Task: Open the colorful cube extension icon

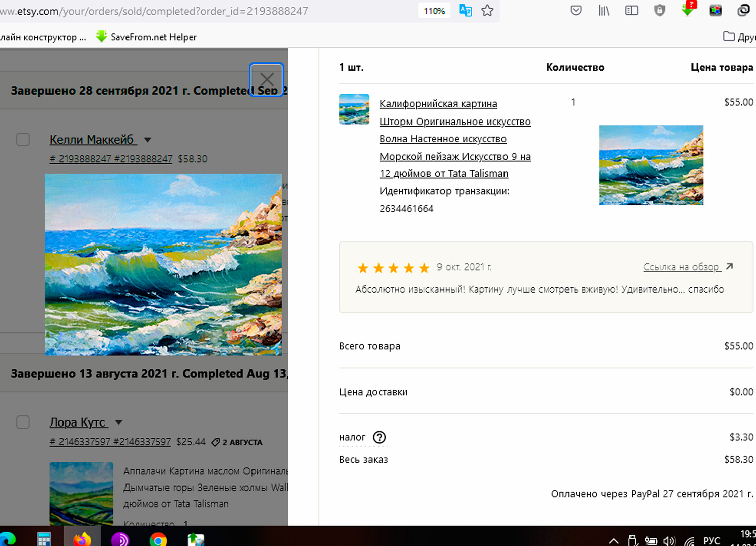Action: (x=716, y=11)
